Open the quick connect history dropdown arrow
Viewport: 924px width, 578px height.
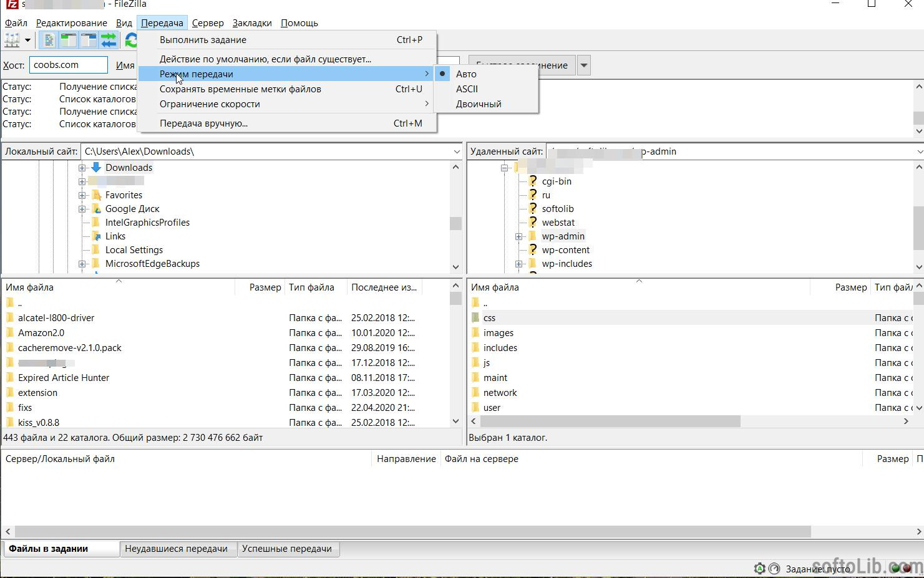(x=584, y=65)
